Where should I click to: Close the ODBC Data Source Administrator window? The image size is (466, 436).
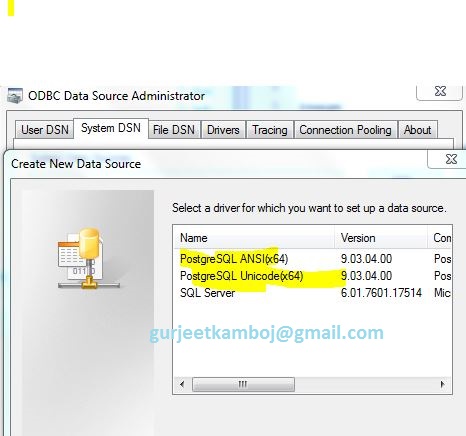(x=440, y=91)
